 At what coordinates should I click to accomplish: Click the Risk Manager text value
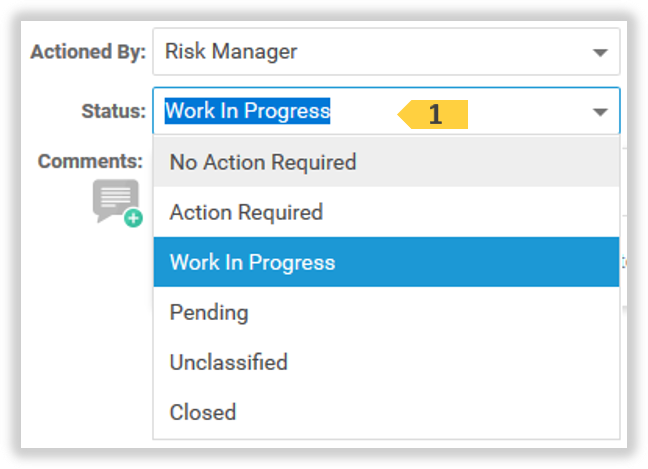click(231, 52)
